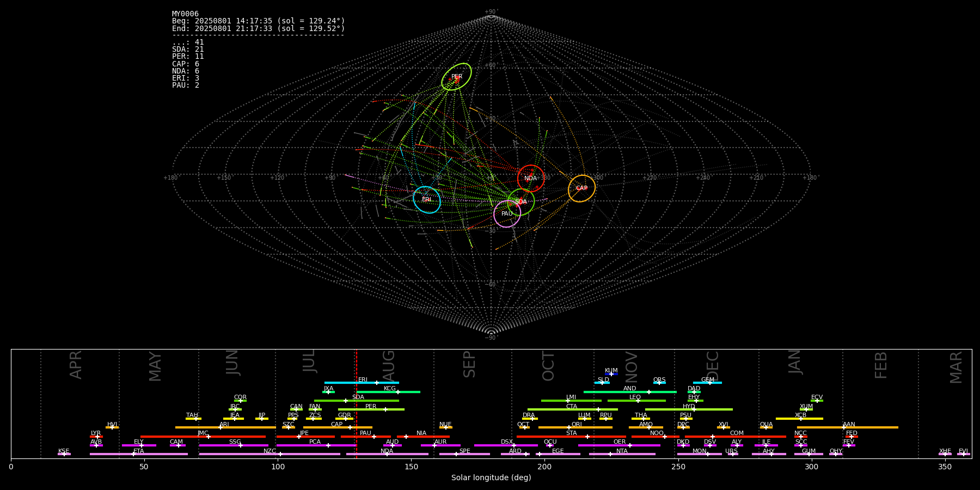Viewport: 980px width, 490px height.
Task: Select the HYD shower bar in timeline
Action: [x=689, y=409]
